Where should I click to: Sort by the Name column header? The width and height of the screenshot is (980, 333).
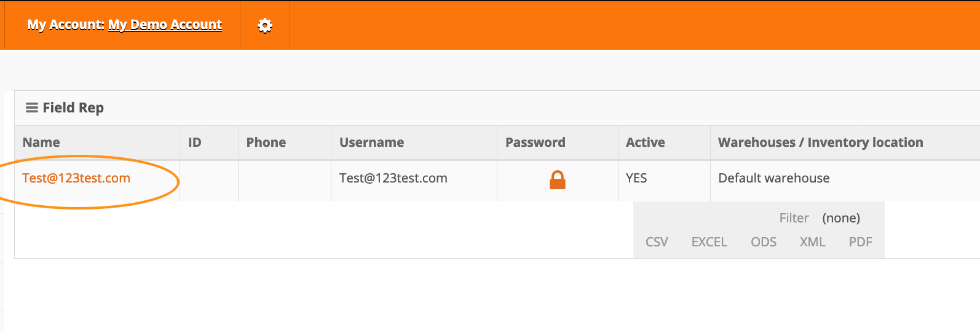pyautogui.click(x=41, y=143)
